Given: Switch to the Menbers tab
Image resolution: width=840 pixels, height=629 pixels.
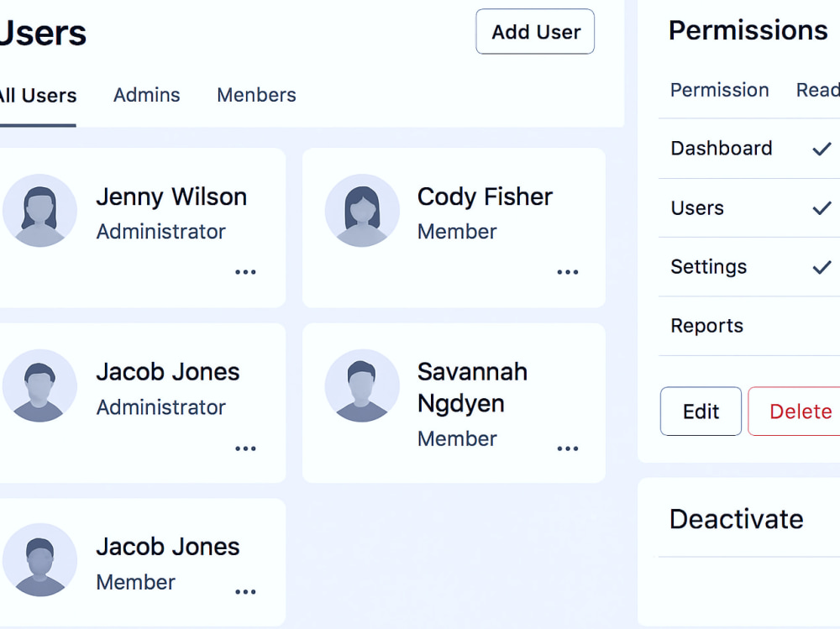Looking at the screenshot, I should [x=256, y=96].
